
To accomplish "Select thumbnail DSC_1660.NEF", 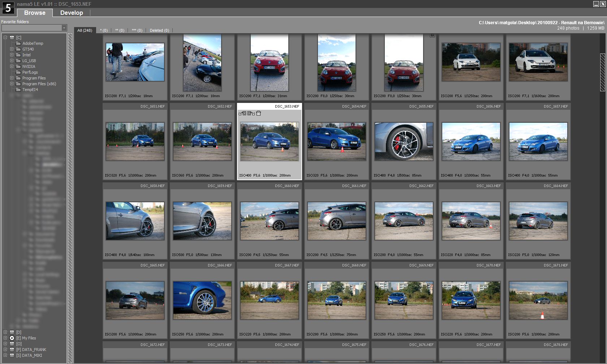I will [270, 221].
